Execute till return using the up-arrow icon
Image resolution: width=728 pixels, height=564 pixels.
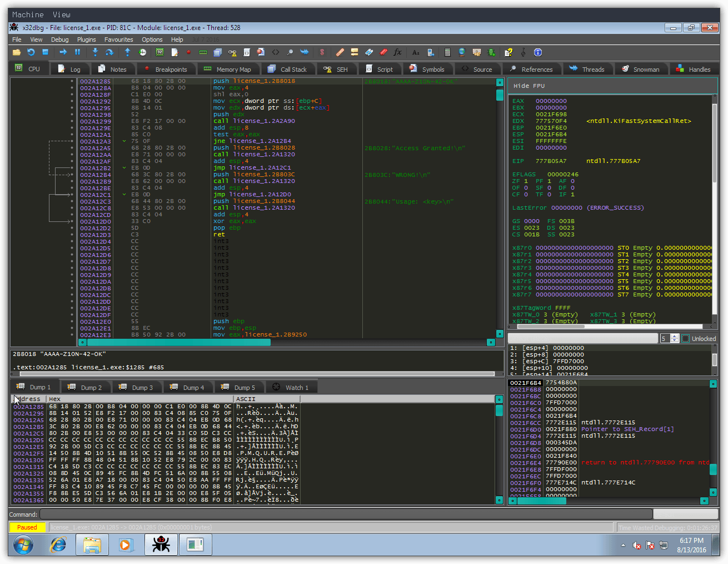pyautogui.click(x=127, y=52)
